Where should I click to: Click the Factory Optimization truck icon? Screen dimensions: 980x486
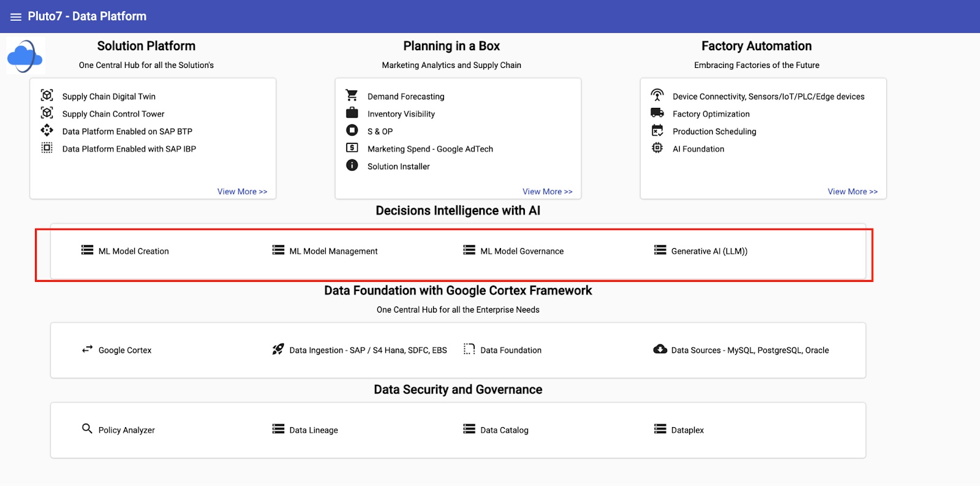[x=657, y=113]
